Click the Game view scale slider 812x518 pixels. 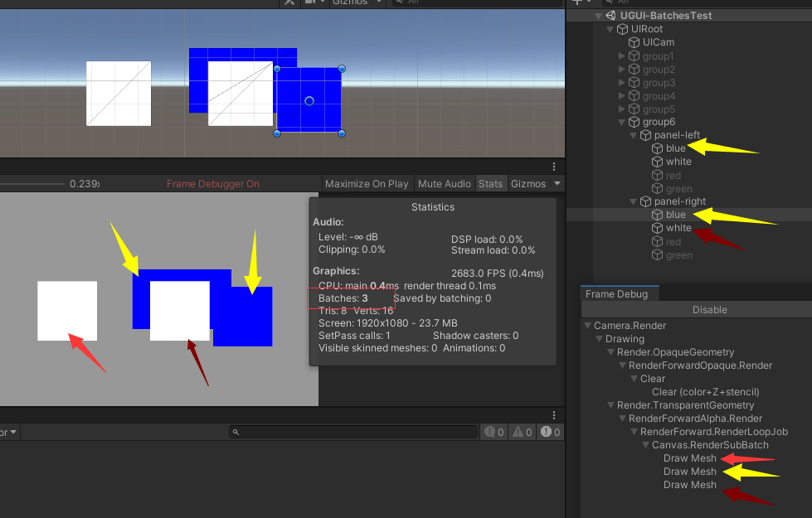click(33, 184)
